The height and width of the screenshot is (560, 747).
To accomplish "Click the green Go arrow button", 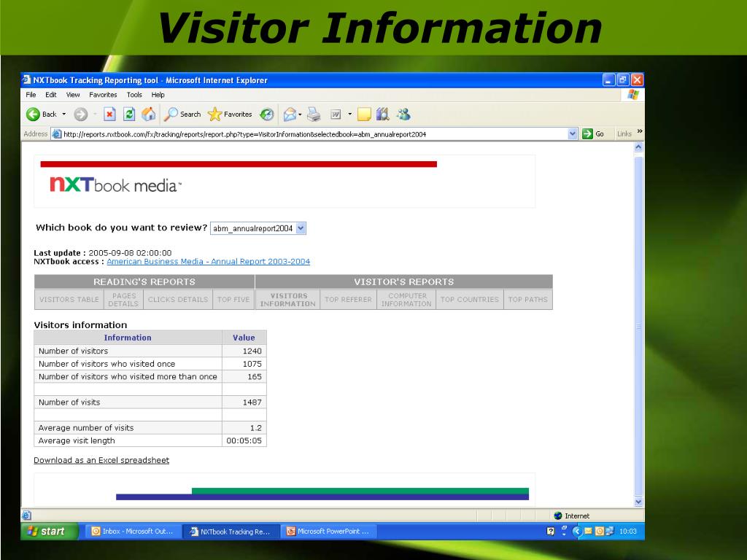I will 587,134.
